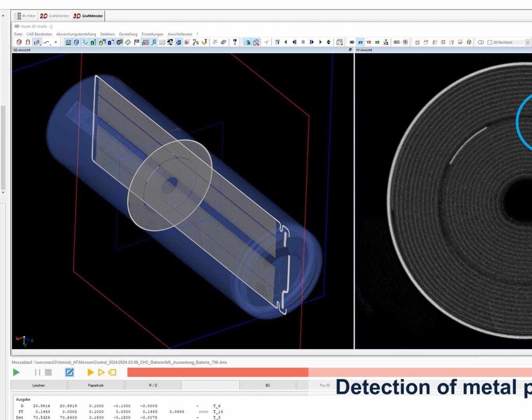This screenshot has height=420, width=532.
Task: Open the Abweichungsdarstellung menu
Action: pos(76,34)
